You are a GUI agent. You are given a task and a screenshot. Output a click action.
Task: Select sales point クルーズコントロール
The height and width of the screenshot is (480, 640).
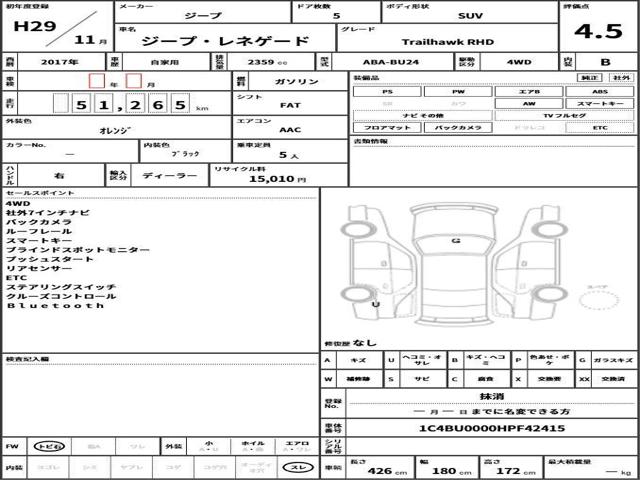tap(61, 296)
